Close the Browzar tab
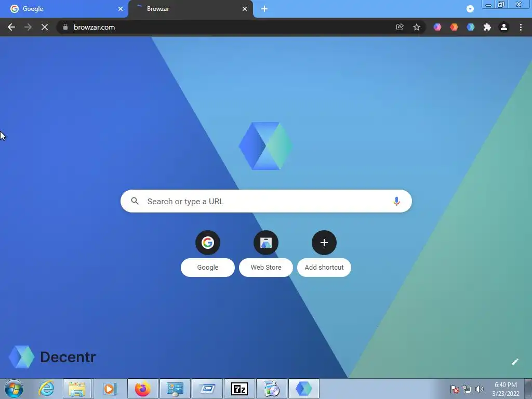This screenshot has width=532, height=399. [245, 9]
